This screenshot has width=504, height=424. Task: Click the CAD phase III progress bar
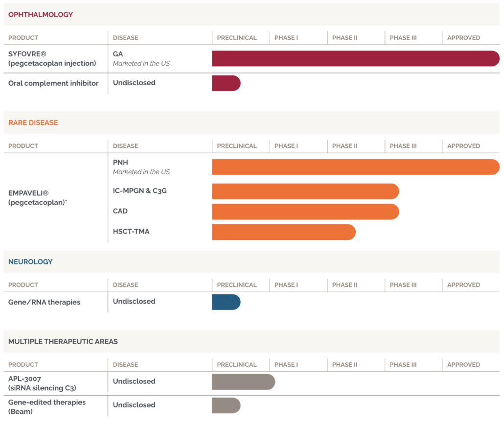[305, 212]
